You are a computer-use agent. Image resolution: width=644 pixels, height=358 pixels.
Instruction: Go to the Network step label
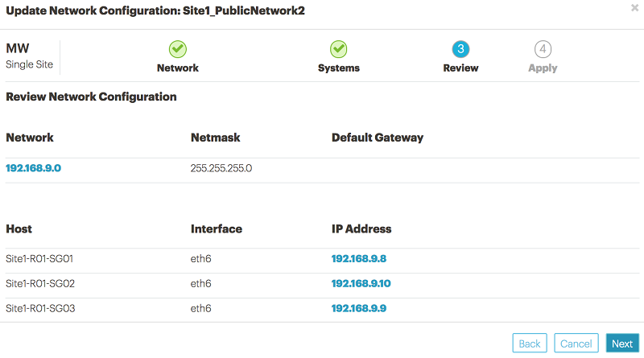pyautogui.click(x=178, y=68)
